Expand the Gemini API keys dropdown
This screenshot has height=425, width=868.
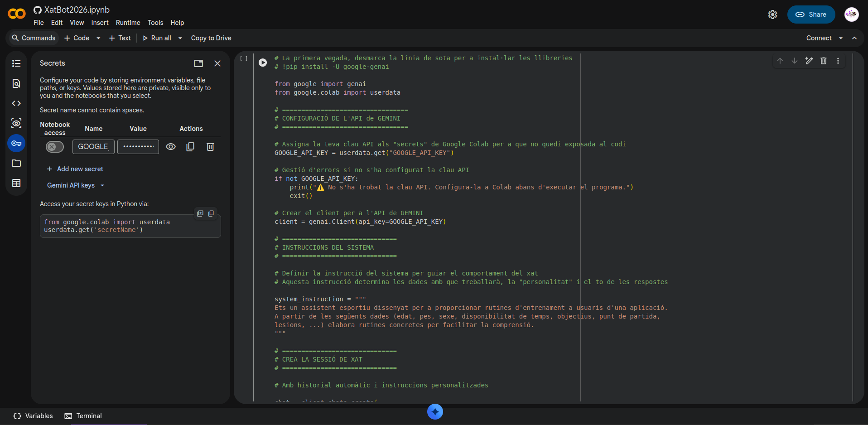102,185
